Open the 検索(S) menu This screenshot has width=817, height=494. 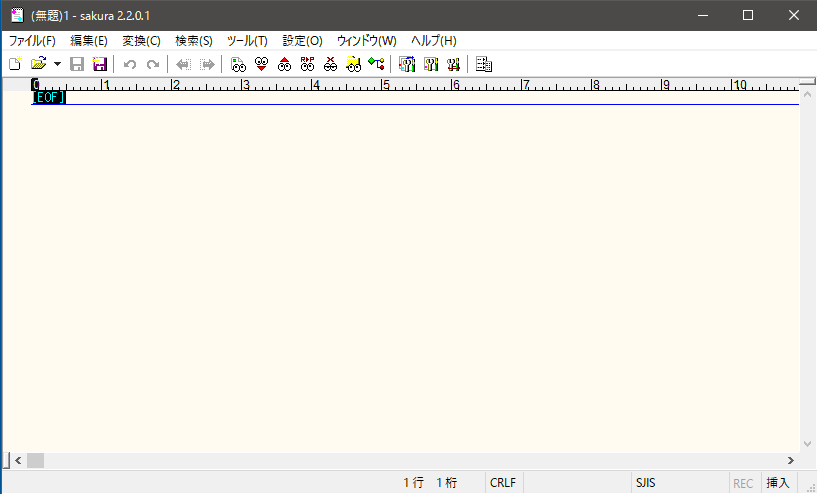pyautogui.click(x=194, y=41)
